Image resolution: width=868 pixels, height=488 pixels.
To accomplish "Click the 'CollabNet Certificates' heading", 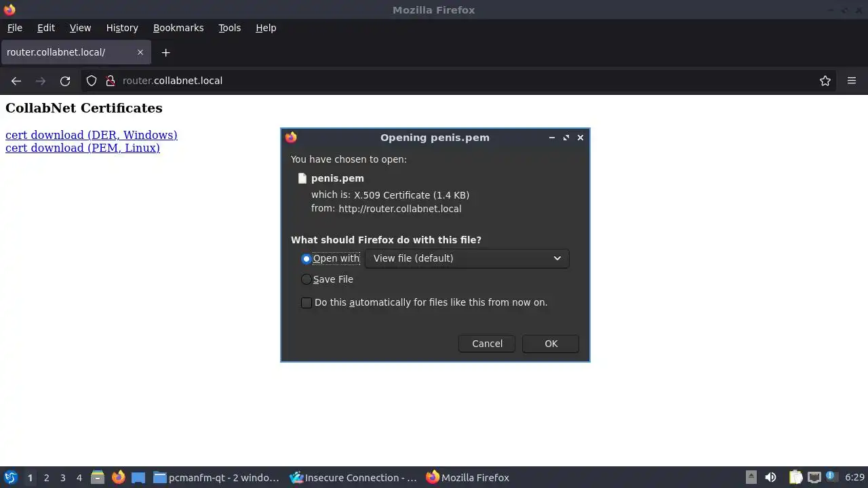I will click(x=84, y=108).
